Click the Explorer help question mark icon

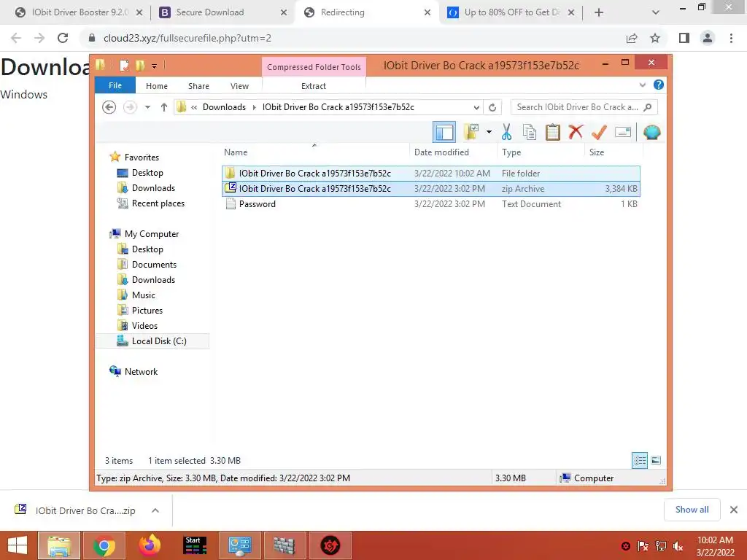coord(659,85)
